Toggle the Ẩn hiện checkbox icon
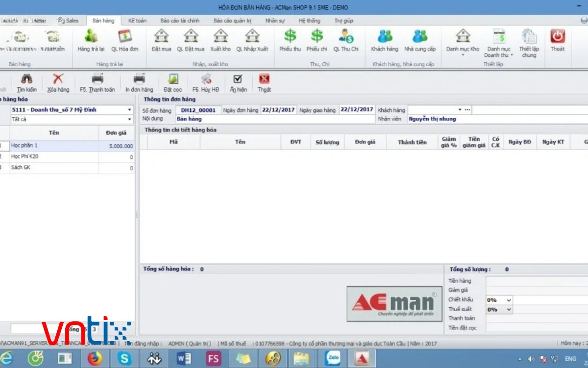 tap(238, 79)
